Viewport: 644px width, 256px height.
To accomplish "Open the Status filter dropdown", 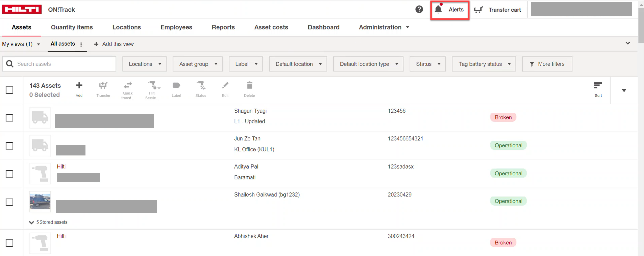I will coord(428,64).
